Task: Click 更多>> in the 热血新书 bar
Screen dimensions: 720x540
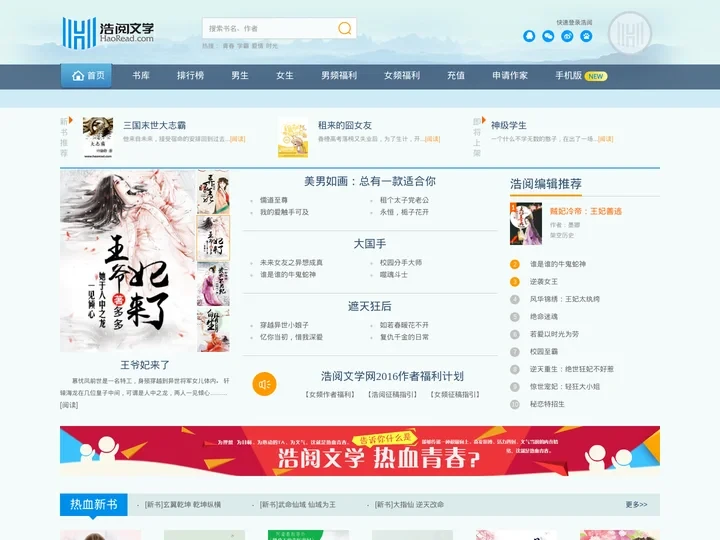Action: tap(636, 505)
